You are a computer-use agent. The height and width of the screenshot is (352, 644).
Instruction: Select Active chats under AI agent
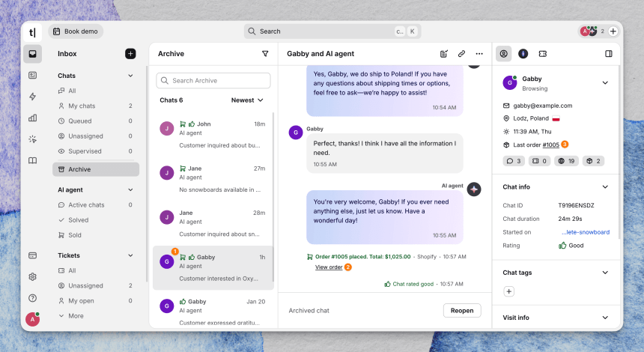tap(96, 205)
